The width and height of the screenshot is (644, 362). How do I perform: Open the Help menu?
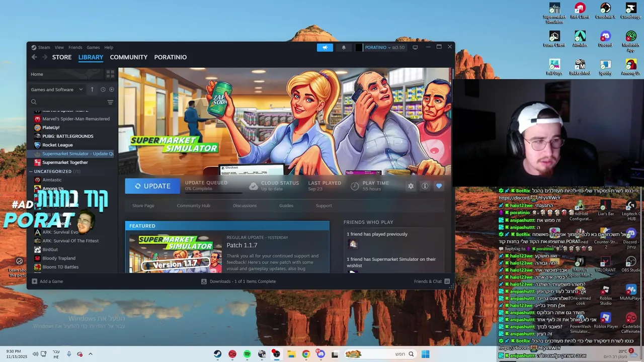[x=109, y=47]
